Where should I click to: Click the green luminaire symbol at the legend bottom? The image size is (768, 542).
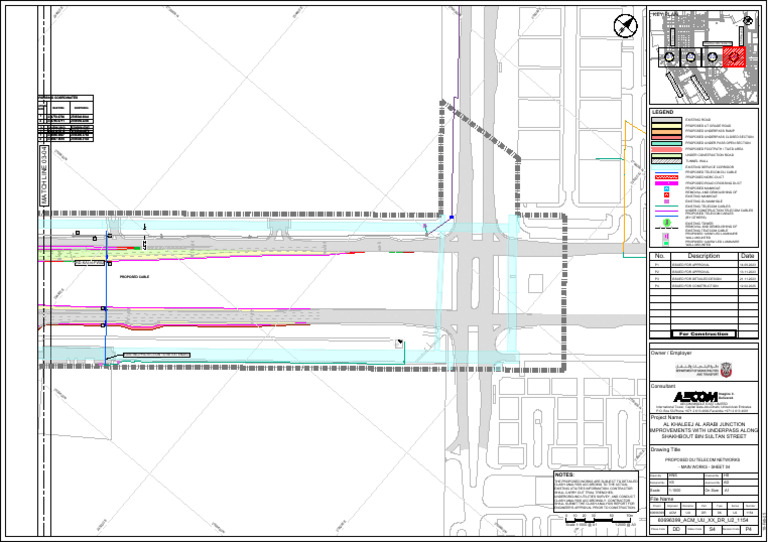[x=666, y=243]
